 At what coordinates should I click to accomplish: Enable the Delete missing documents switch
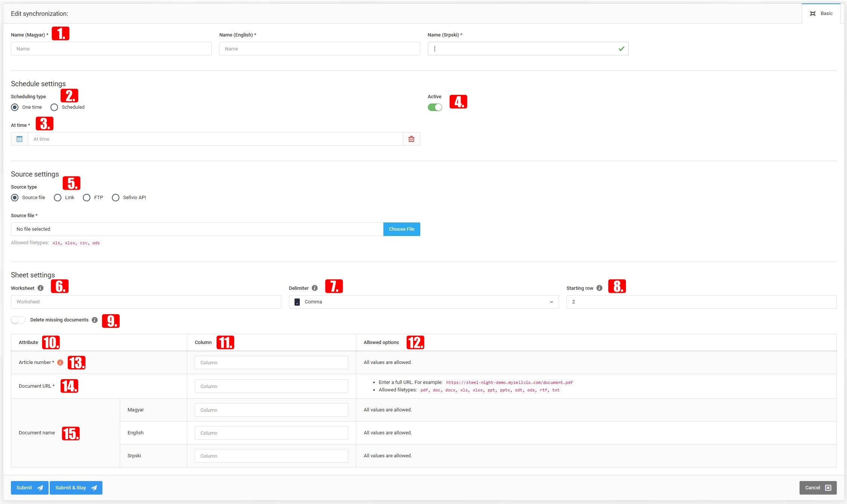pyautogui.click(x=18, y=320)
